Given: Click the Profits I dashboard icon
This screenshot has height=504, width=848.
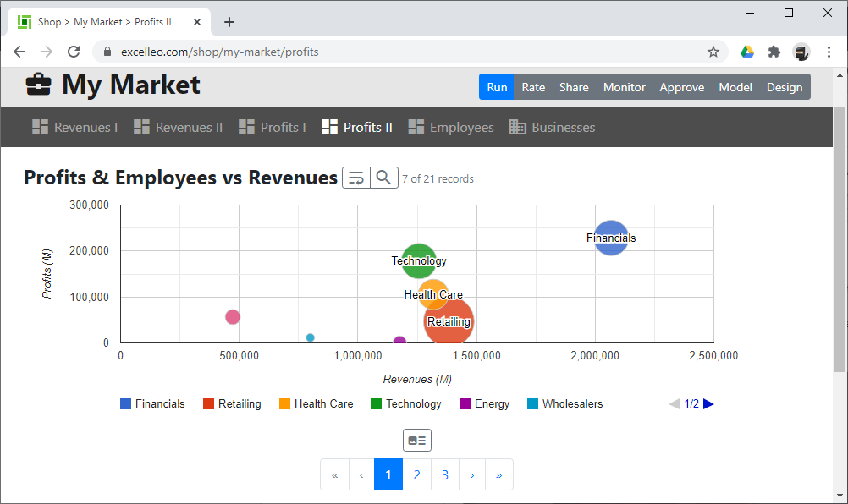Looking at the screenshot, I should (246, 127).
